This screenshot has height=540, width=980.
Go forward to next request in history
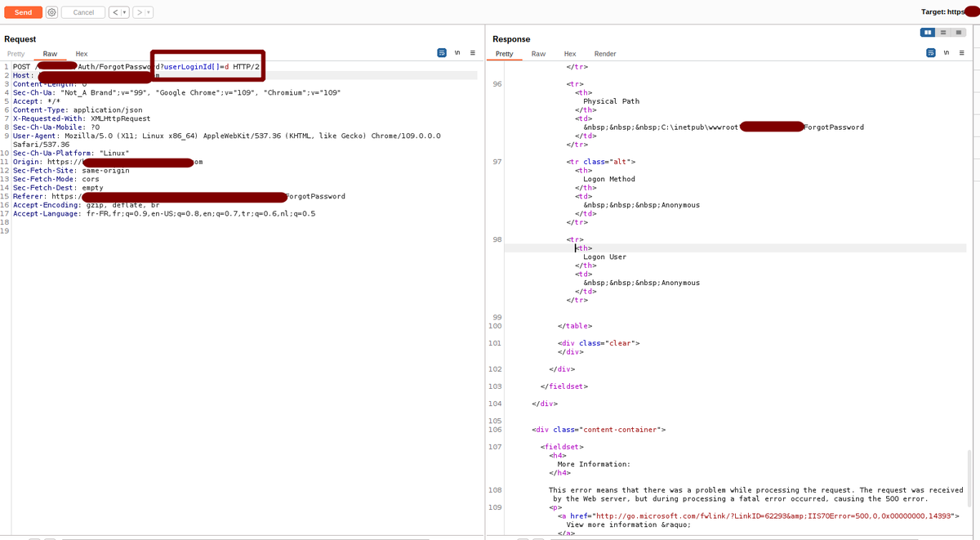[139, 12]
